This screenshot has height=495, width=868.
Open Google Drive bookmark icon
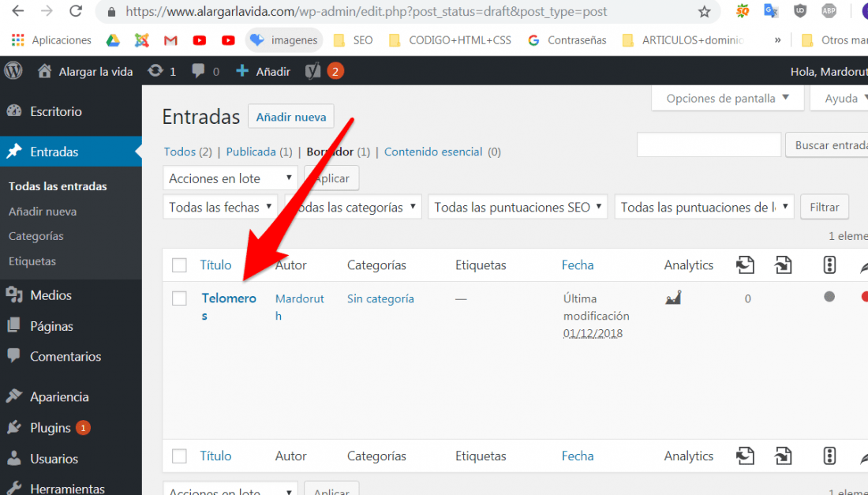tap(113, 39)
